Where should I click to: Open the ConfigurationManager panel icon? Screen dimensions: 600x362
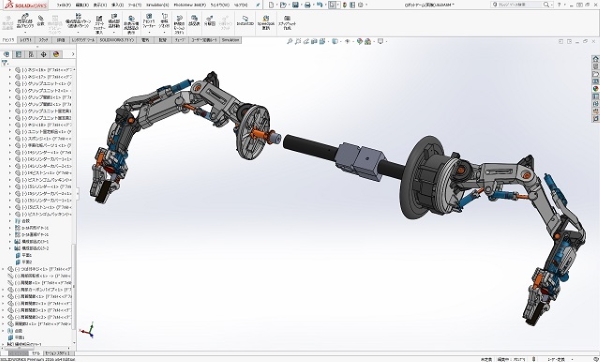point(31,54)
